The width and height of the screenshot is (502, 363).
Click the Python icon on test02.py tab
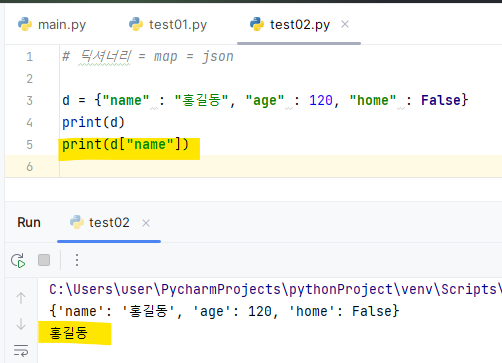click(x=257, y=24)
